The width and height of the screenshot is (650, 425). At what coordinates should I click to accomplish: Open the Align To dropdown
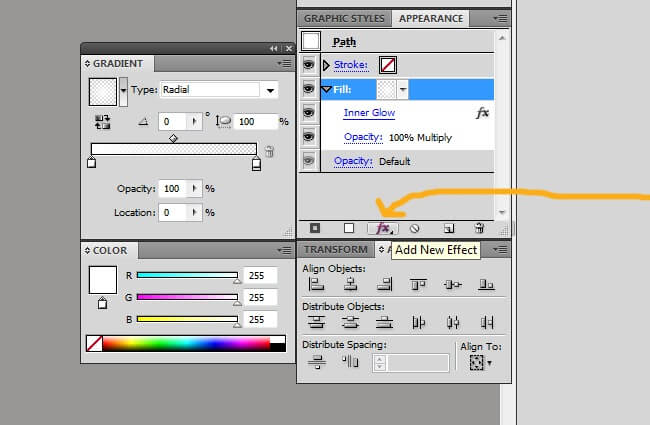click(481, 361)
